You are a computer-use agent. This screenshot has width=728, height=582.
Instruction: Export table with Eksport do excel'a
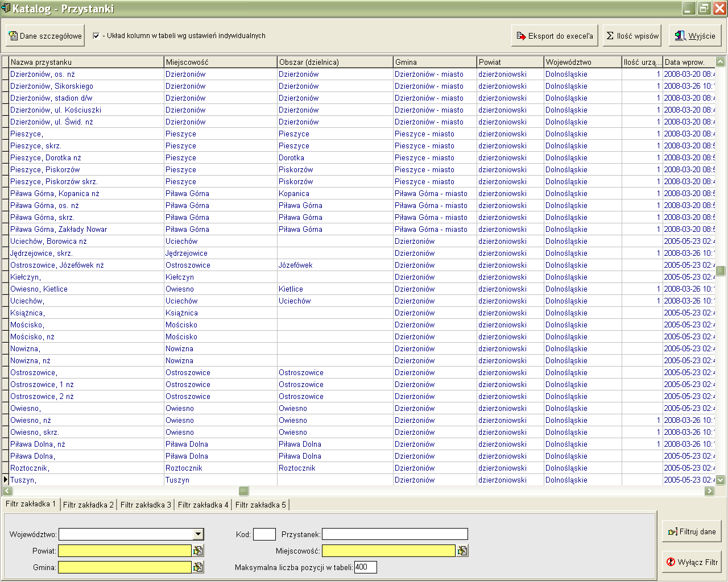pyautogui.click(x=555, y=36)
